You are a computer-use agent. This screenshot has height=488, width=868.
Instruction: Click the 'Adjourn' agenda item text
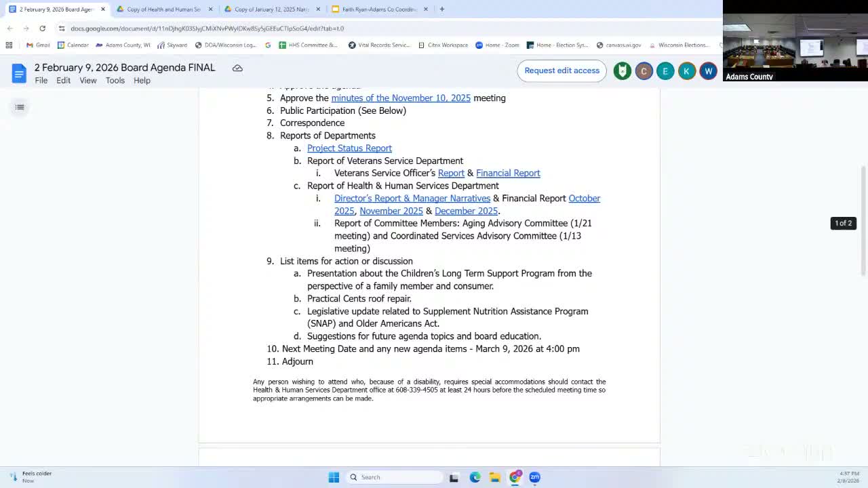[298, 362]
